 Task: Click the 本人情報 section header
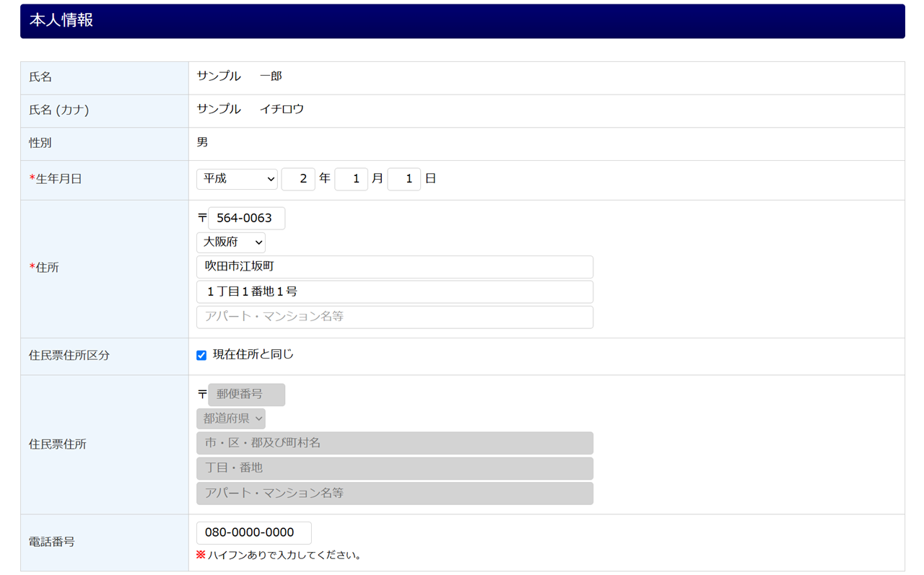pos(462,21)
